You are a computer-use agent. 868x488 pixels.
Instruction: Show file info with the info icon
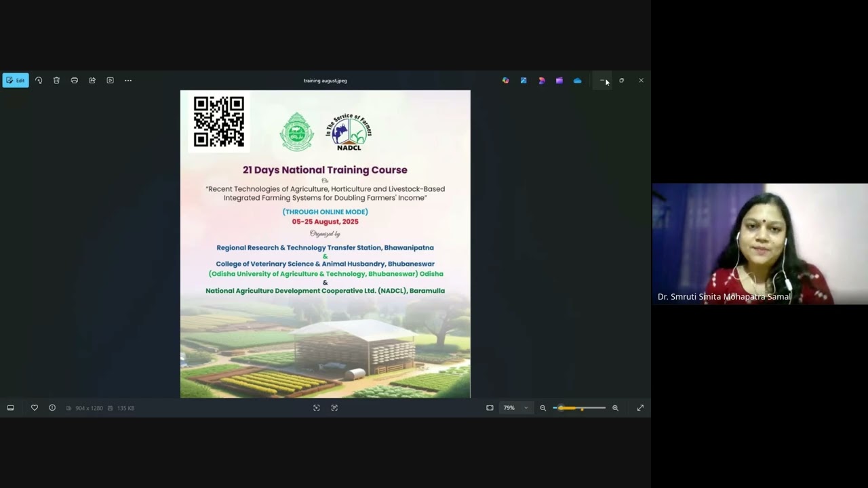point(52,408)
